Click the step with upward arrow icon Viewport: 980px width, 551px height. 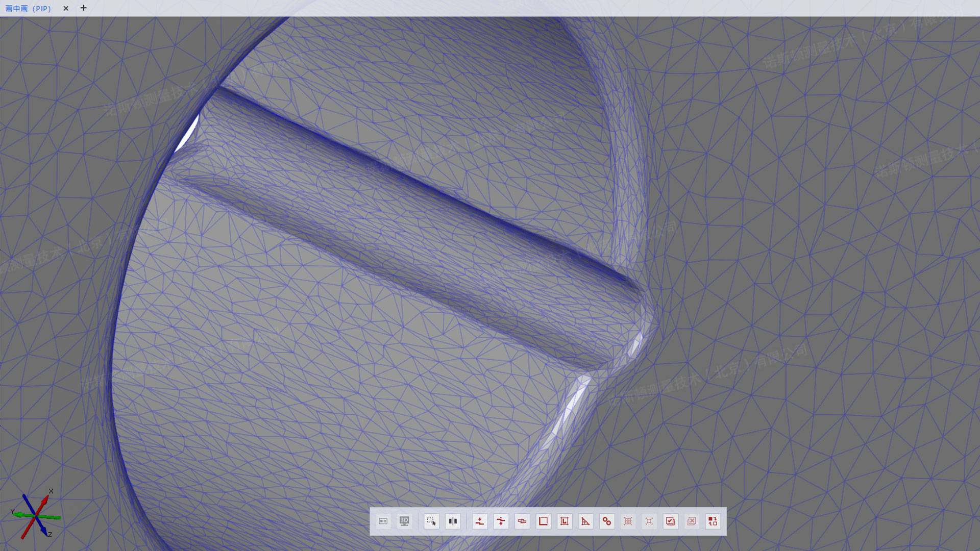(x=480, y=521)
